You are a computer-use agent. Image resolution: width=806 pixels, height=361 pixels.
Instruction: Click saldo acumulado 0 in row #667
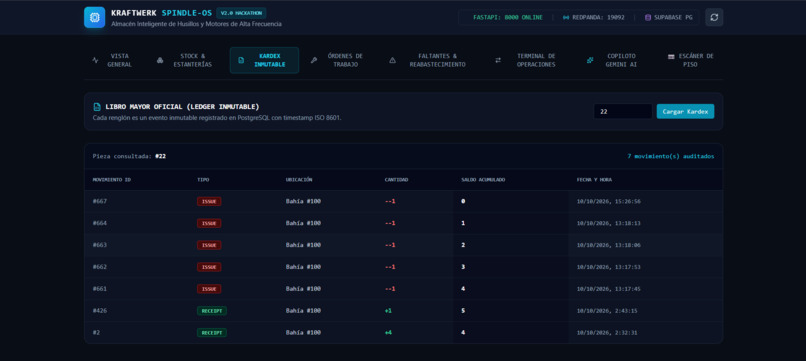click(x=463, y=202)
